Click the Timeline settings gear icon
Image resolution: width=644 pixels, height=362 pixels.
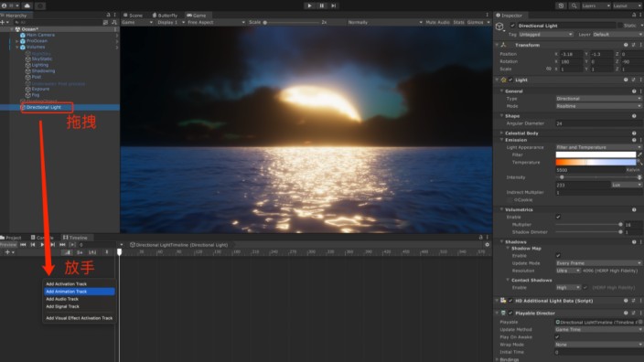coord(487,245)
